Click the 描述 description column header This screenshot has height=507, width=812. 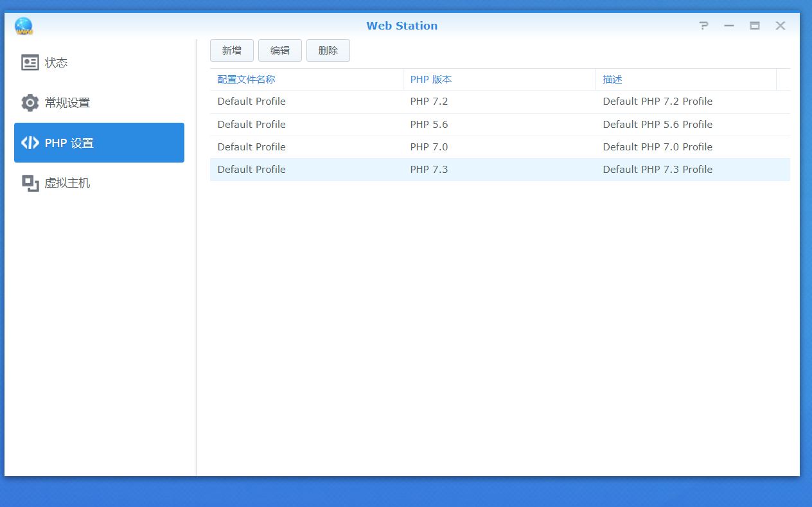point(613,80)
